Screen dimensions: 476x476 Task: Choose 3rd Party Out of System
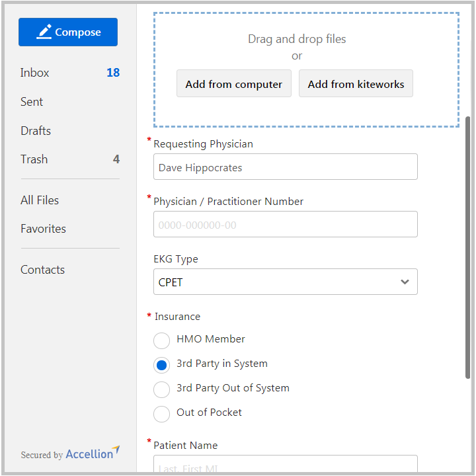(x=161, y=389)
